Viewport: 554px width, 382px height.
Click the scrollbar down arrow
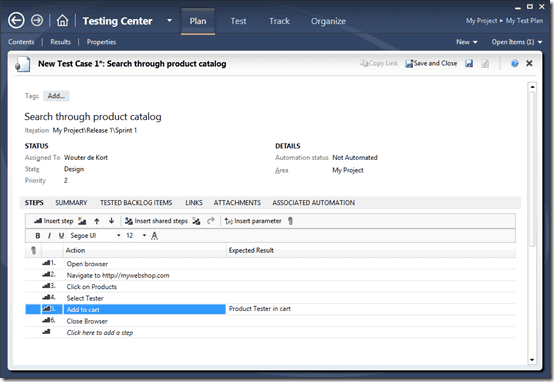pos(532,360)
